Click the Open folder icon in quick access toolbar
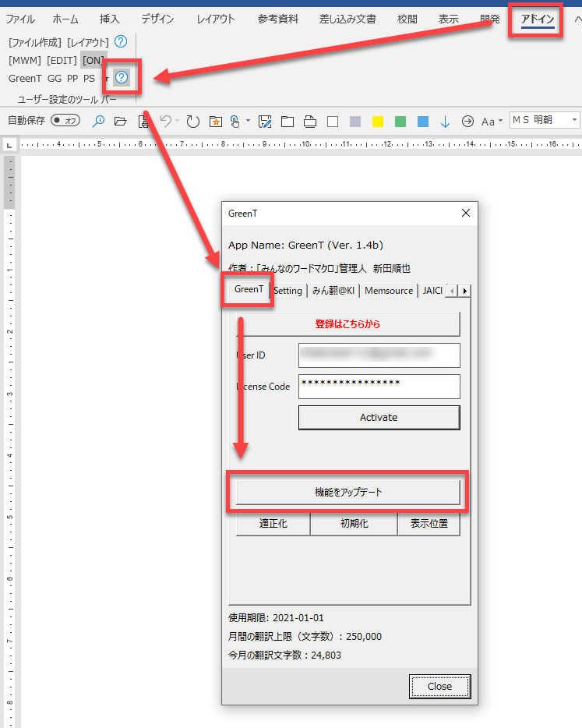The width and height of the screenshot is (582, 728). point(120,121)
